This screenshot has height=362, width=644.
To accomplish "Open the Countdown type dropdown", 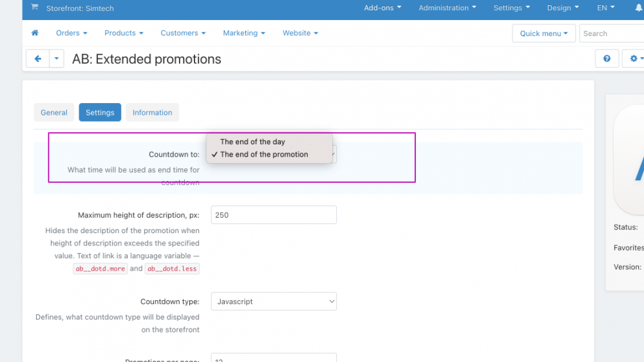I will tap(274, 301).
